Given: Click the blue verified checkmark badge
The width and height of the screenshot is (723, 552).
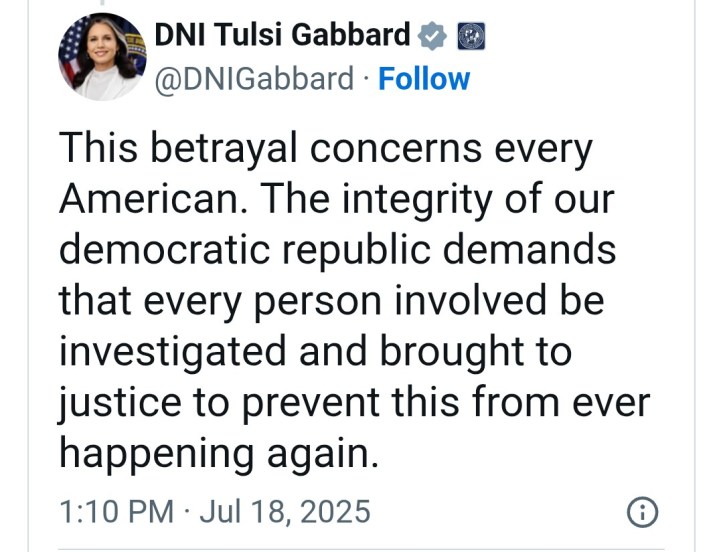Looking at the screenshot, I should click(x=432, y=36).
